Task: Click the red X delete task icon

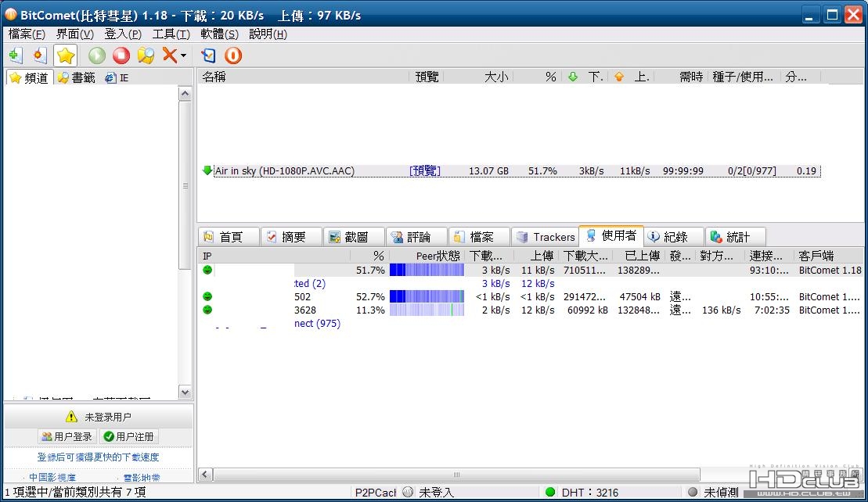Action: pos(169,56)
